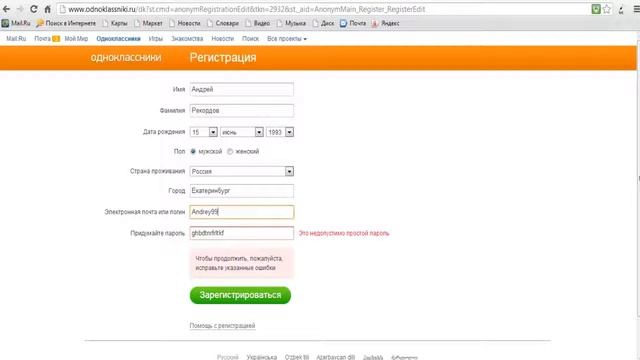Open Поиск in portal navigation
The width and height of the screenshot is (640, 360).
[250, 39]
